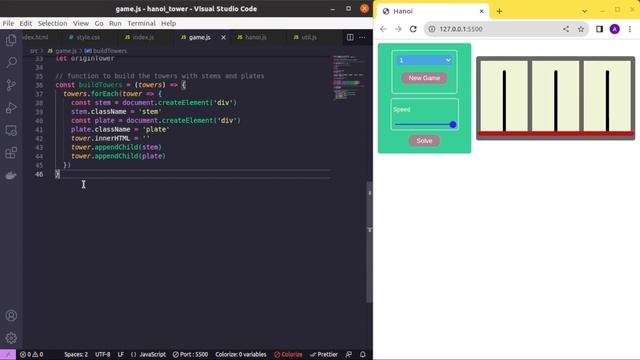
Task: Split the editor to the right
Action: [350, 37]
